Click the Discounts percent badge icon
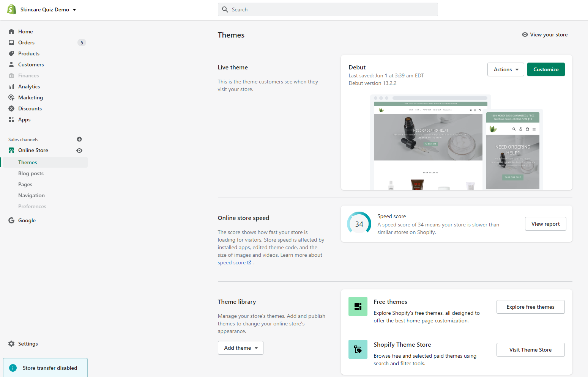The image size is (588, 377). [11, 108]
